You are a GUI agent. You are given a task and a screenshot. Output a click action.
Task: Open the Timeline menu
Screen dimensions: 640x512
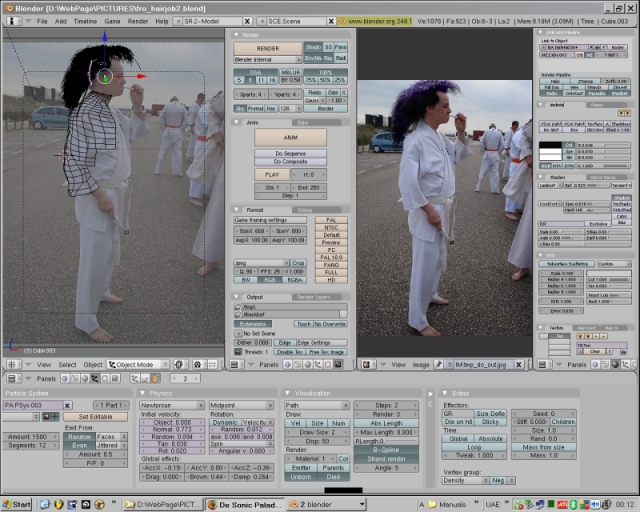[x=86, y=21]
